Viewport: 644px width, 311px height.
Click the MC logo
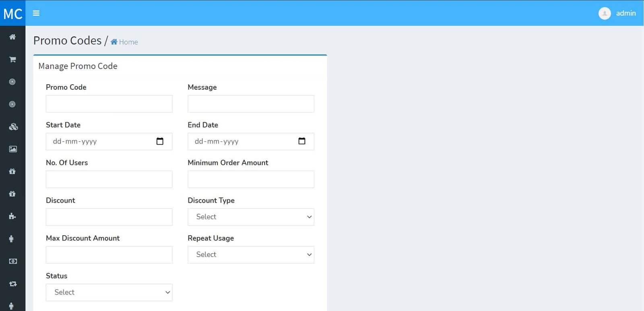12,13
